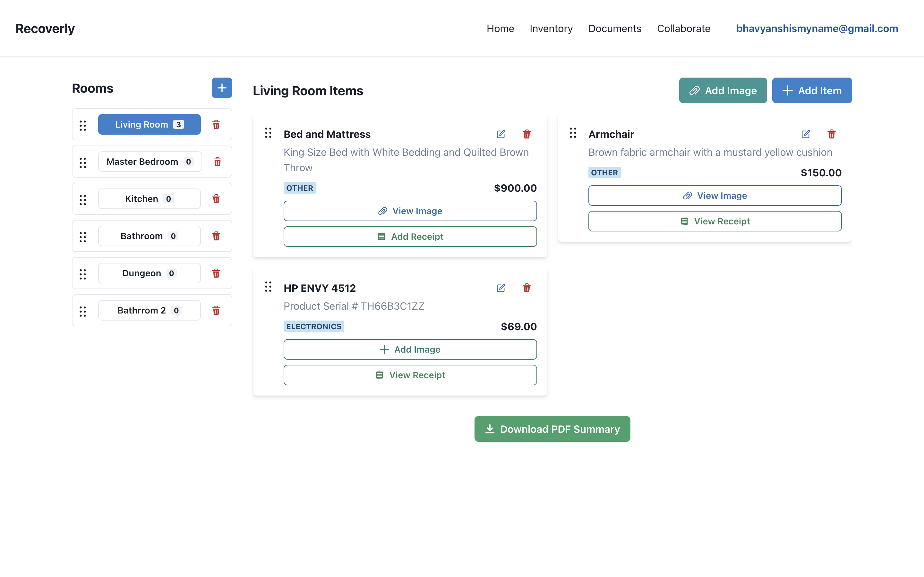
Task: Click the drag handle on Armchair card
Action: (x=573, y=133)
